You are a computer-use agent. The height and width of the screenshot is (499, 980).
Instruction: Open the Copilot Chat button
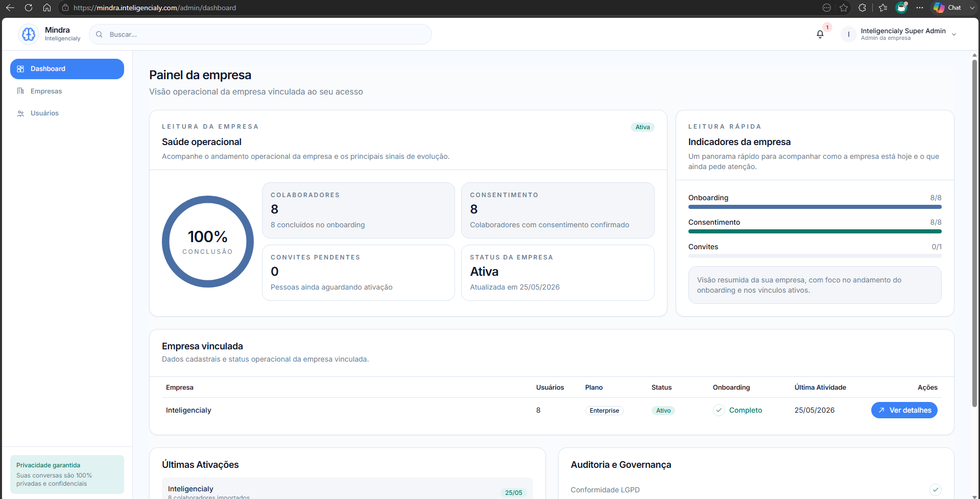pos(948,8)
